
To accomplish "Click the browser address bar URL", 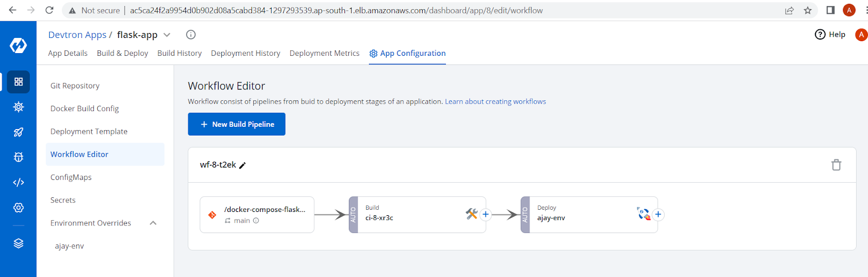I will click(x=336, y=10).
